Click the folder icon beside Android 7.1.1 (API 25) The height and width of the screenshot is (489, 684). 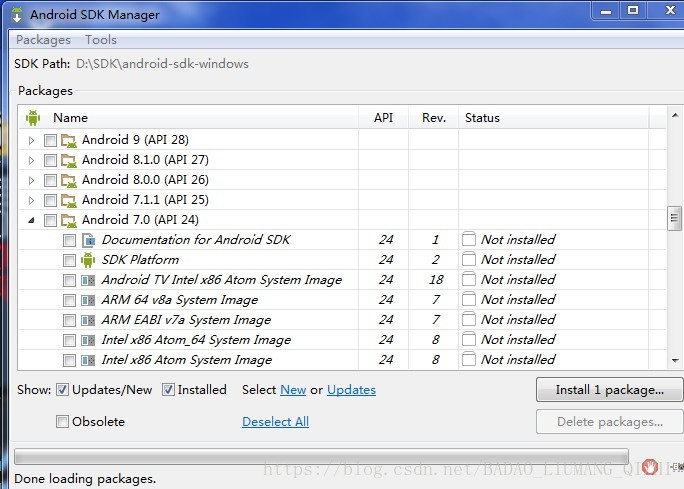(x=69, y=201)
